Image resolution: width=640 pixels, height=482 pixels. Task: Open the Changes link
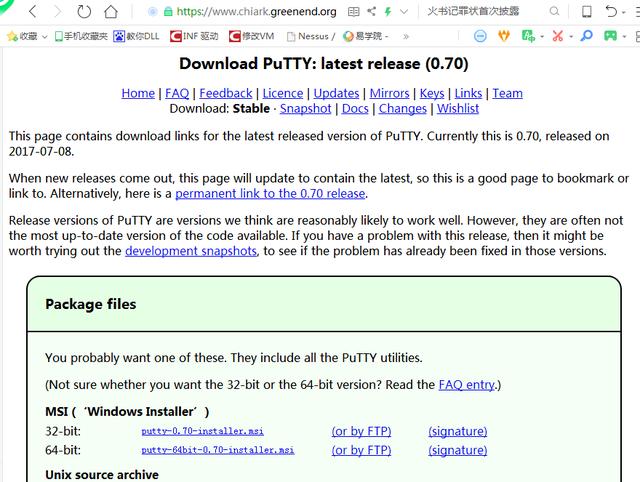click(x=402, y=109)
